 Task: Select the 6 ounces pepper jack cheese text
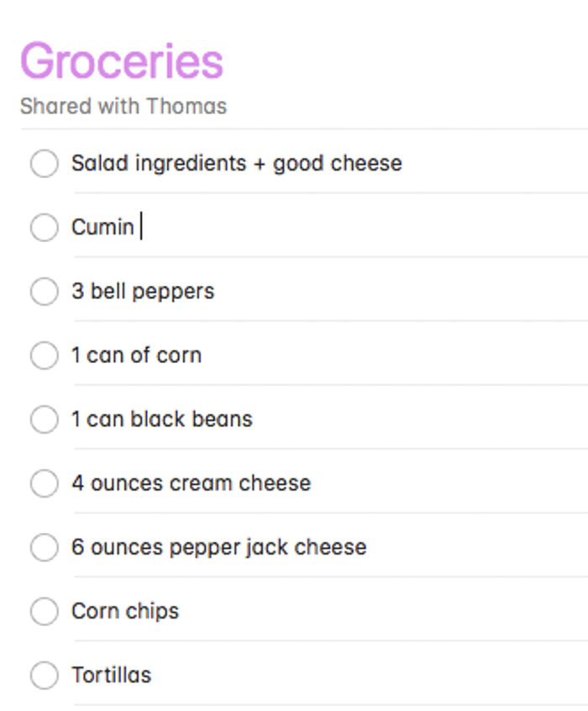(218, 547)
